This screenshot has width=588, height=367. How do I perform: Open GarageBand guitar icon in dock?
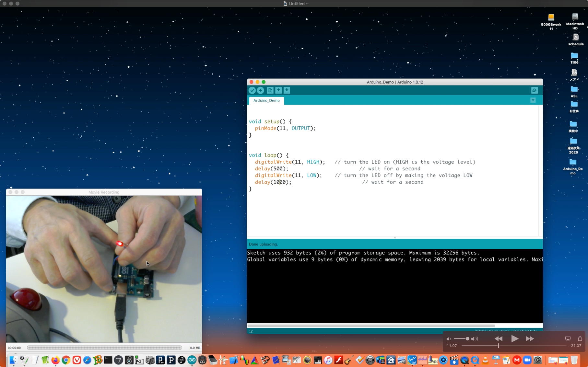[349, 360]
